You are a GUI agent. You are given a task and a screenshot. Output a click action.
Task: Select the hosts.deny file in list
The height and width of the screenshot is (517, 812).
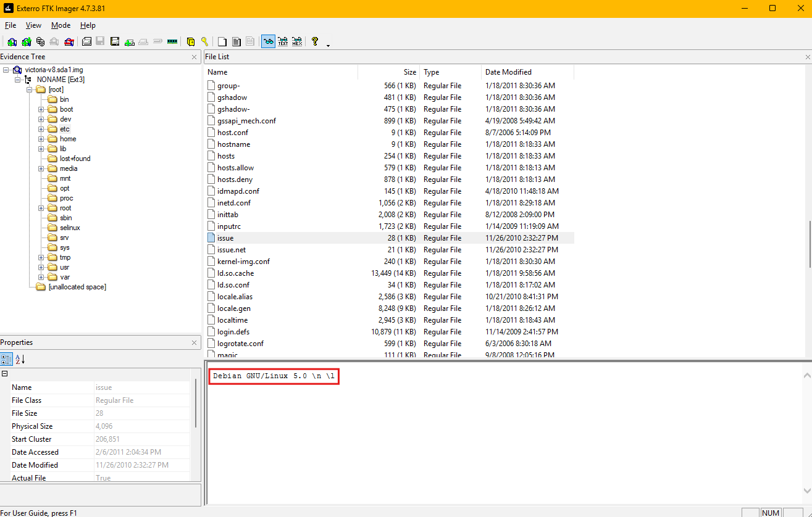pyautogui.click(x=235, y=180)
